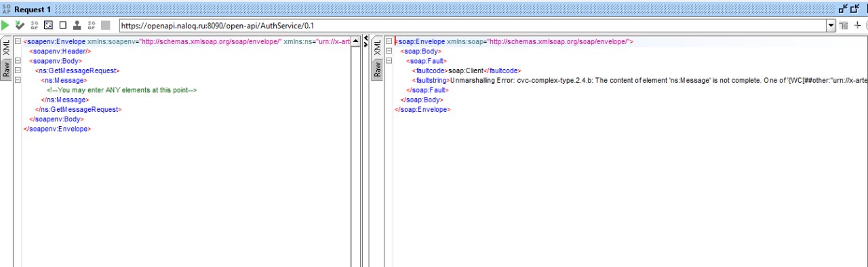Click the second window layout icon in the title bar

tap(854, 9)
